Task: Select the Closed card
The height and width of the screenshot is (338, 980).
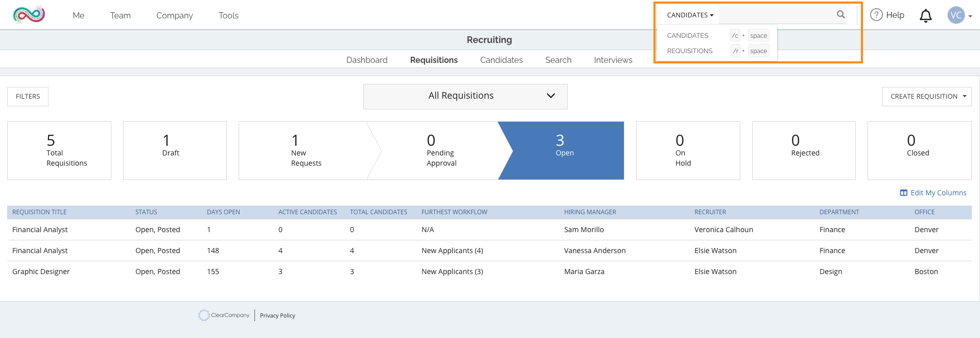Action: click(919, 150)
